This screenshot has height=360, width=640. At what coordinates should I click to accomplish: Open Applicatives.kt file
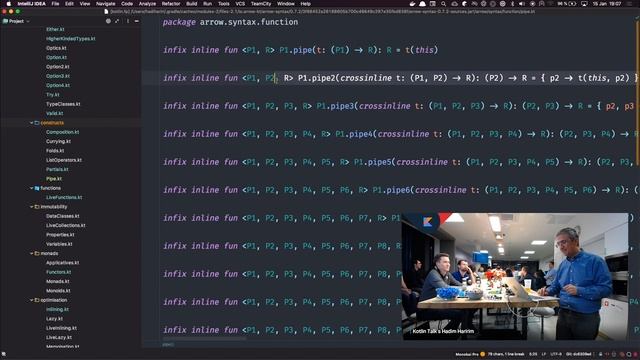coord(62,263)
